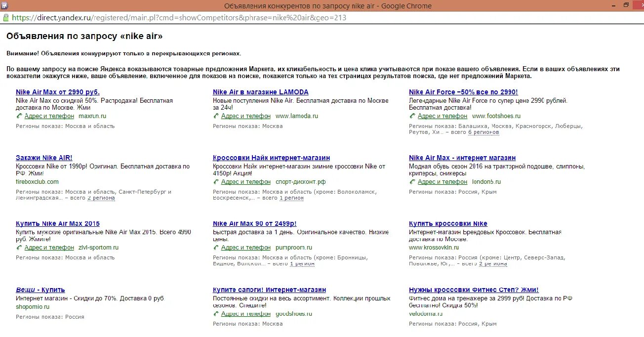This screenshot has width=644, height=337.
Task: Click the shopomio.ru domain text
Action: [x=33, y=307]
